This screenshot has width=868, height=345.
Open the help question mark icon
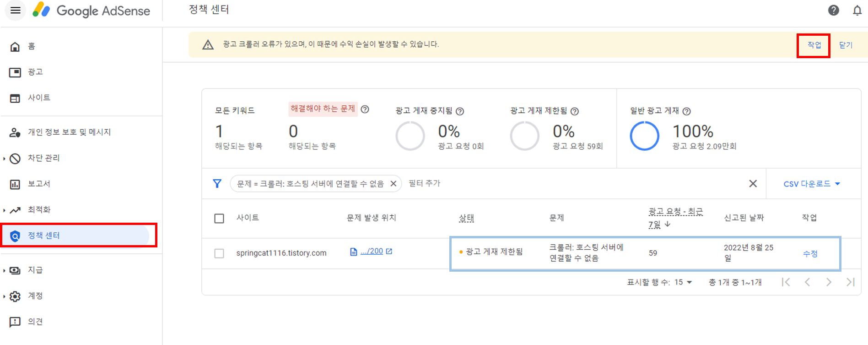pyautogui.click(x=834, y=10)
